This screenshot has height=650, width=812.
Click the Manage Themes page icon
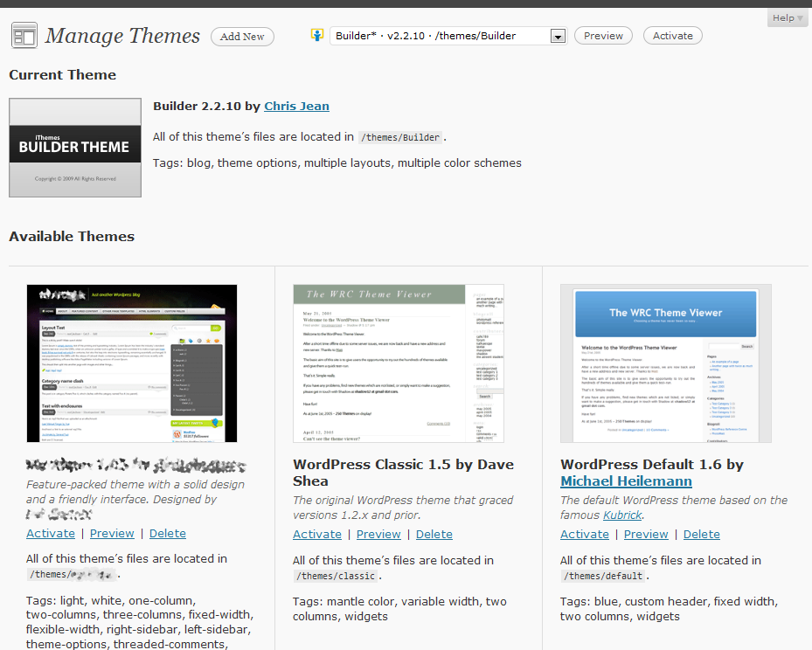click(x=24, y=36)
